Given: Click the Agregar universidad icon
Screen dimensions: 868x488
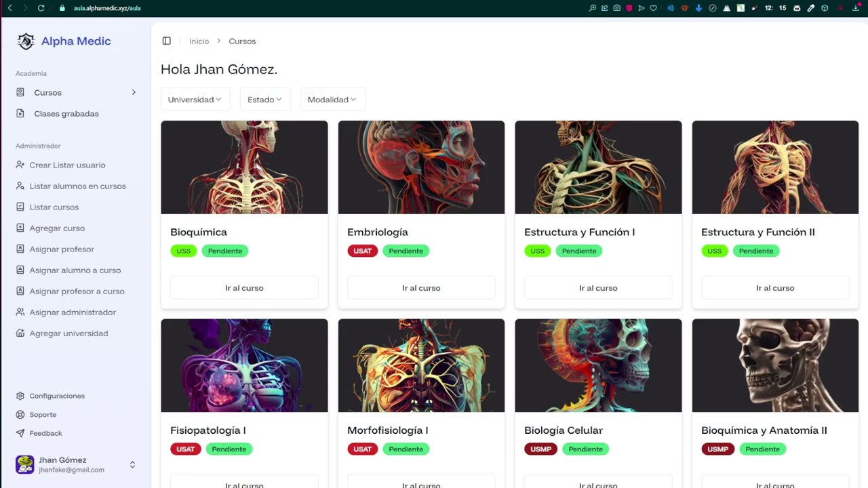Looking at the screenshot, I should pos(20,333).
